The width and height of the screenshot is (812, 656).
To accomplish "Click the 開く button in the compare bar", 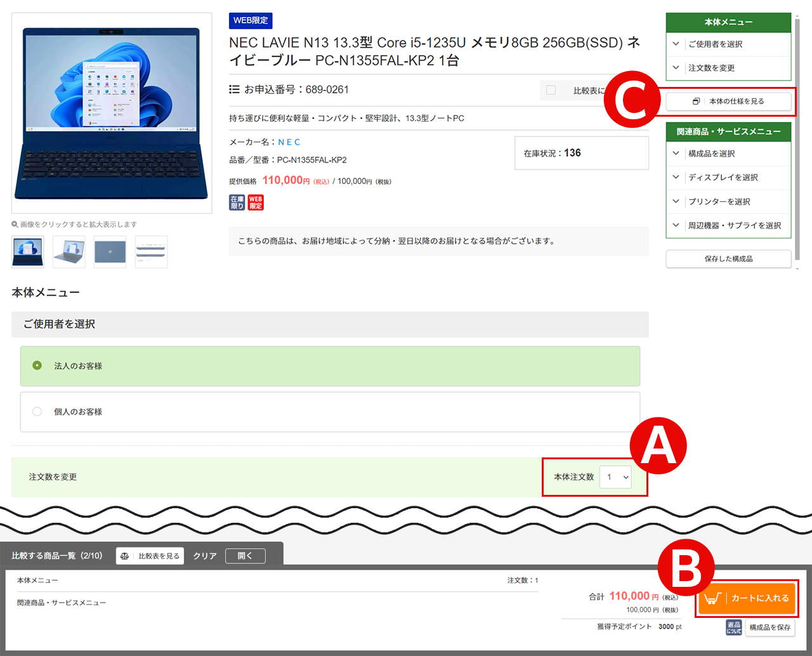I will point(246,556).
